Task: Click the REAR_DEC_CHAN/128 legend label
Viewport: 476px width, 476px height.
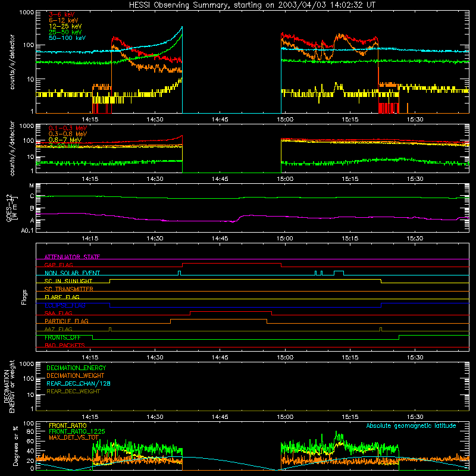Action: [79, 384]
